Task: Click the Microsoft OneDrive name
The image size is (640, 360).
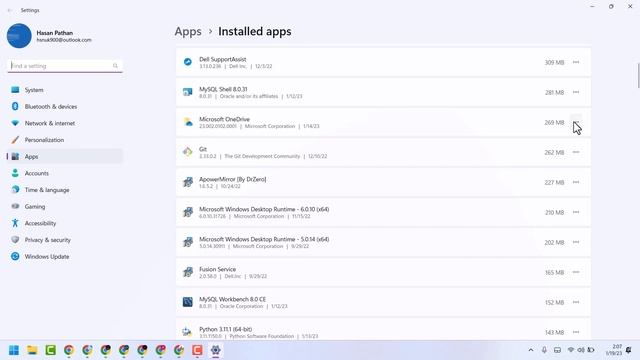Action: pos(224,119)
